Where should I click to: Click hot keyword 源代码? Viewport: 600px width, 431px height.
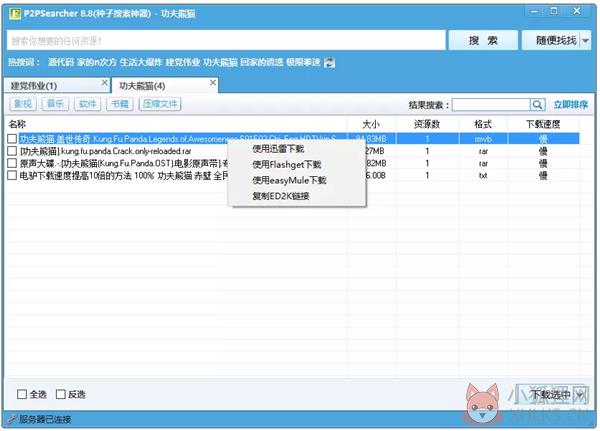[60, 62]
